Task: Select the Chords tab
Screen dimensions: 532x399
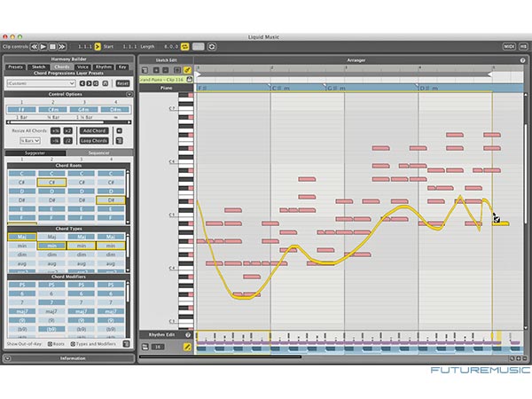Action: tap(62, 66)
